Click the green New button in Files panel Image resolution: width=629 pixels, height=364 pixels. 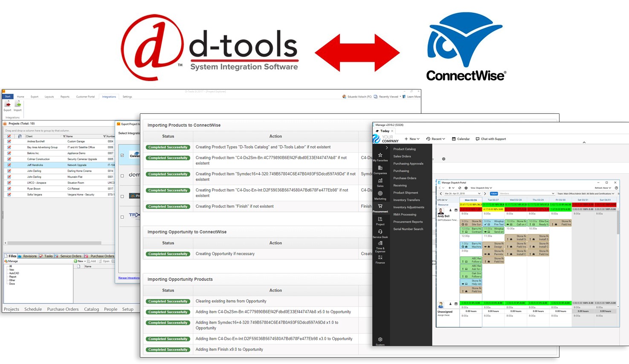click(79, 261)
